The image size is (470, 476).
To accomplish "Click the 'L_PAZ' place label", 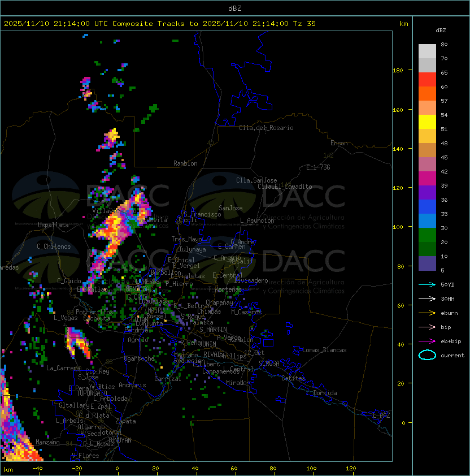I will point(381,416).
